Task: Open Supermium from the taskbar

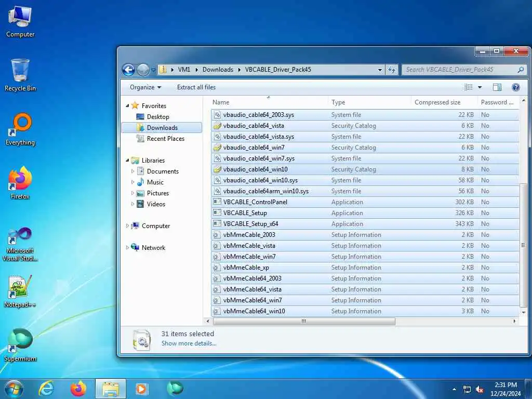Action: 175,388
